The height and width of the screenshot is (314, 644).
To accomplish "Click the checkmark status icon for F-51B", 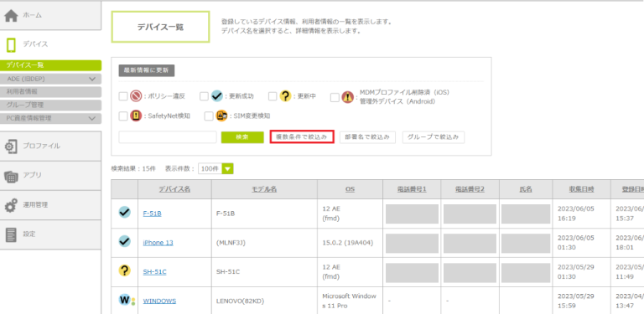I will pos(124,213).
